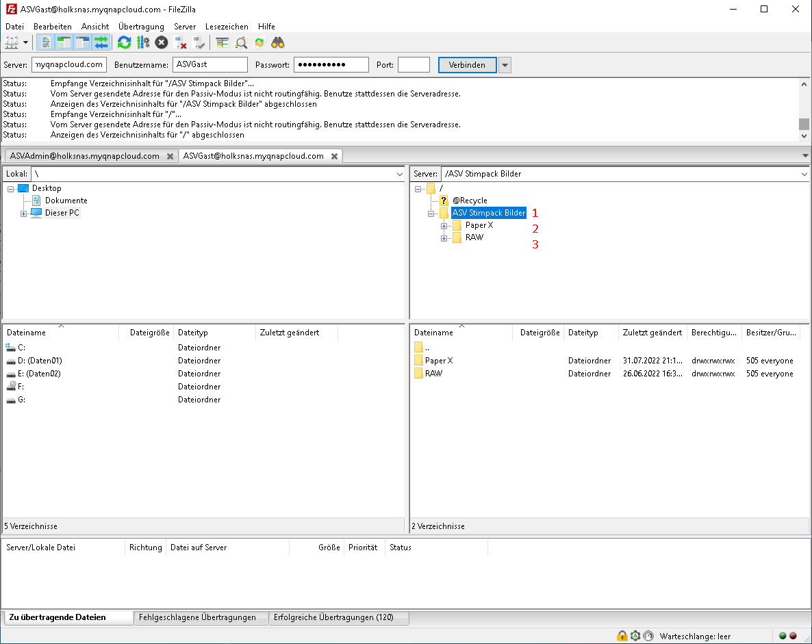The image size is (812, 644).
Task: Open the connection tabs list dropdown
Action: pyautogui.click(x=805, y=156)
